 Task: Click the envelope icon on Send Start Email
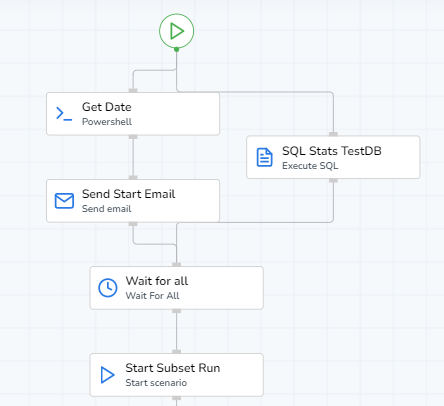[64, 201]
